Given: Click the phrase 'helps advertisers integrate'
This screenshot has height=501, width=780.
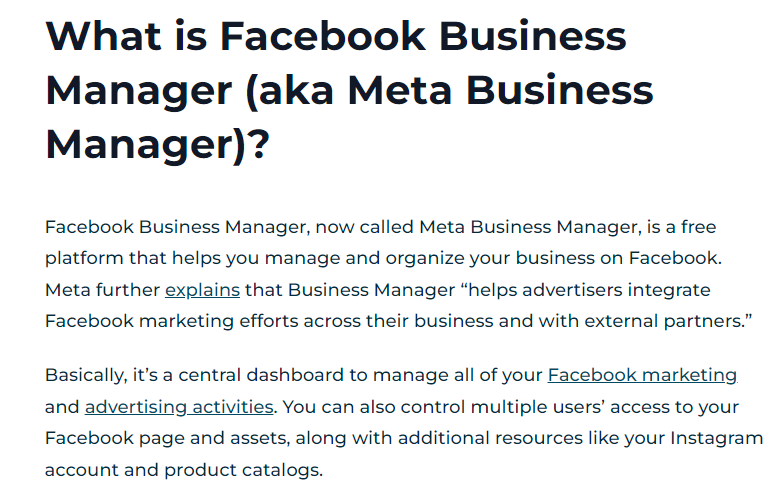Looking at the screenshot, I should click(x=589, y=290).
